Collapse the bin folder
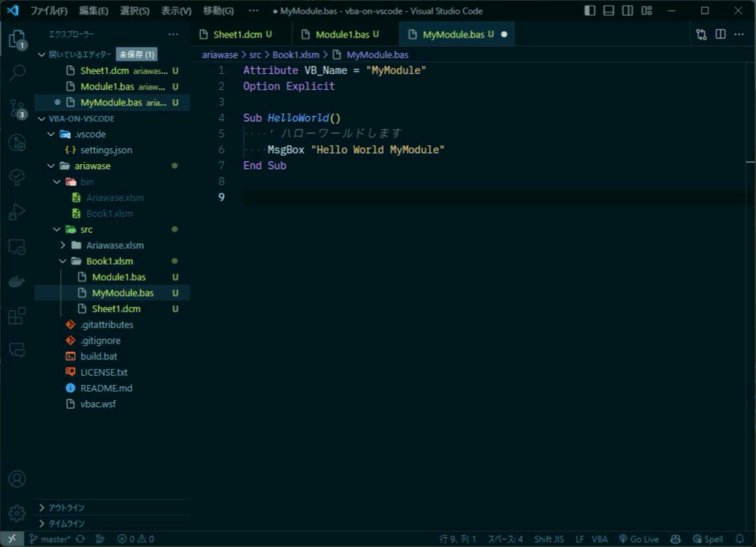 click(x=57, y=182)
